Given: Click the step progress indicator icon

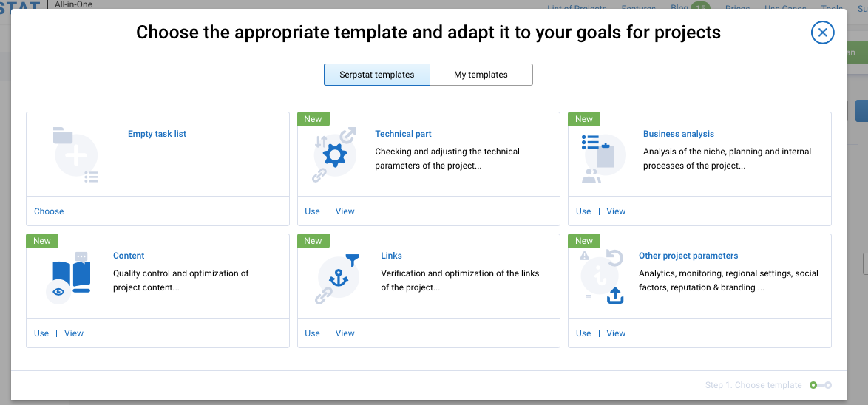Looking at the screenshot, I should pos(821,385).
